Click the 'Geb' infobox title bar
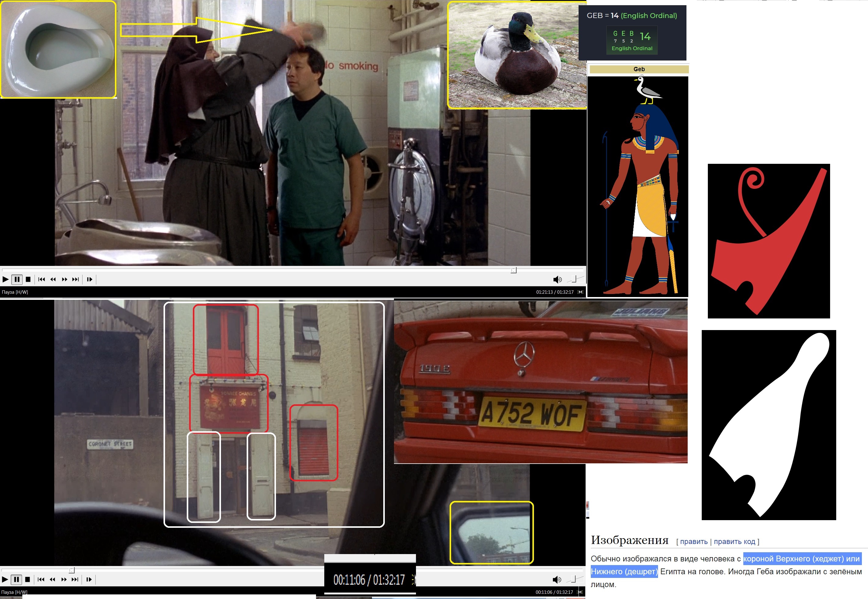The width and height of the screenshot is (868, 599). click(x=639, y=69)
